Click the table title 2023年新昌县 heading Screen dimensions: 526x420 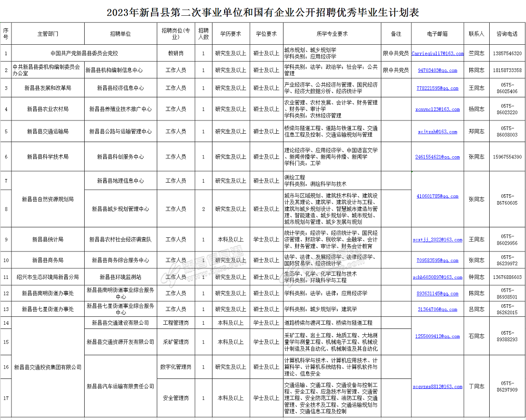pyautogui.click(x=263, y=12)
